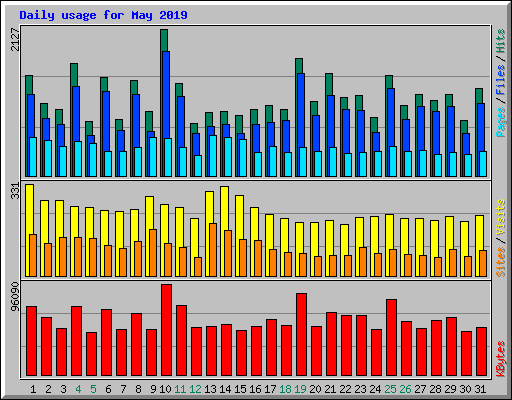Click day 5 on the x-axis
The height and width of the screenshot is (400, 512).
pyautogui.click(x=93, y=389)
